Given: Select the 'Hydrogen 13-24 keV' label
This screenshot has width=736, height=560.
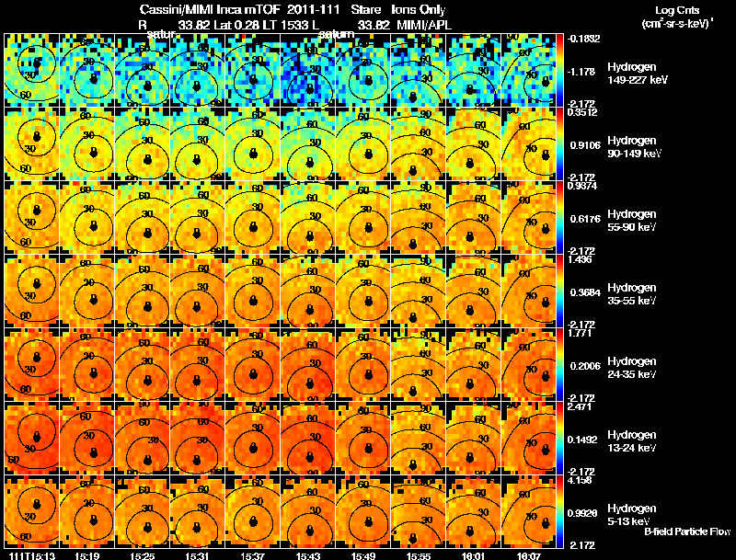Looking at the screenshot, I should [632, 440].
